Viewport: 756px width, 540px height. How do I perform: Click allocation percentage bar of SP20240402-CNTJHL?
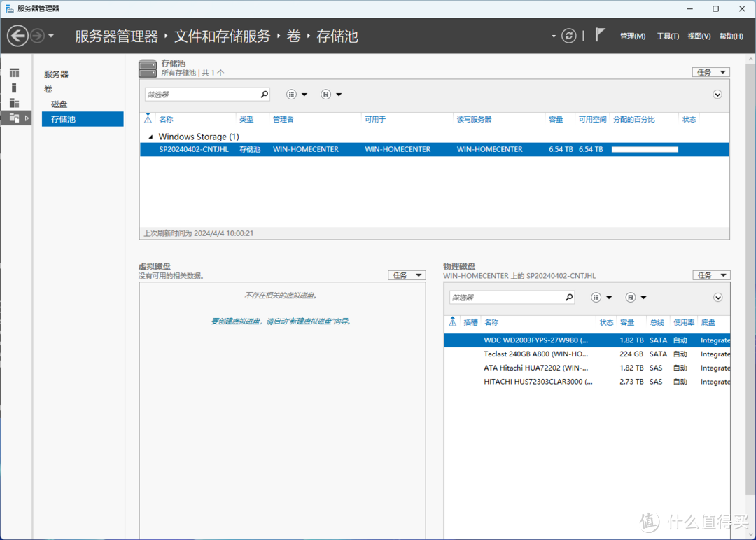click(x=645, y=149)
